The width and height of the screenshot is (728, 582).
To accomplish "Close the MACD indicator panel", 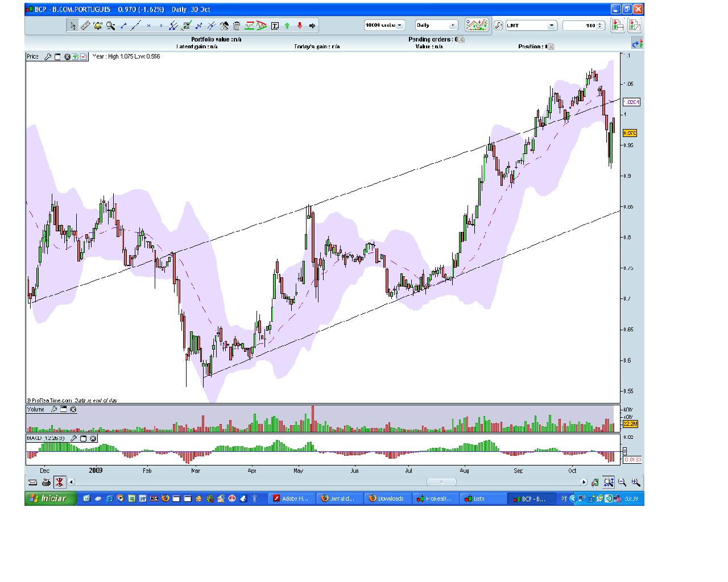I will click(x=93, y=439).
